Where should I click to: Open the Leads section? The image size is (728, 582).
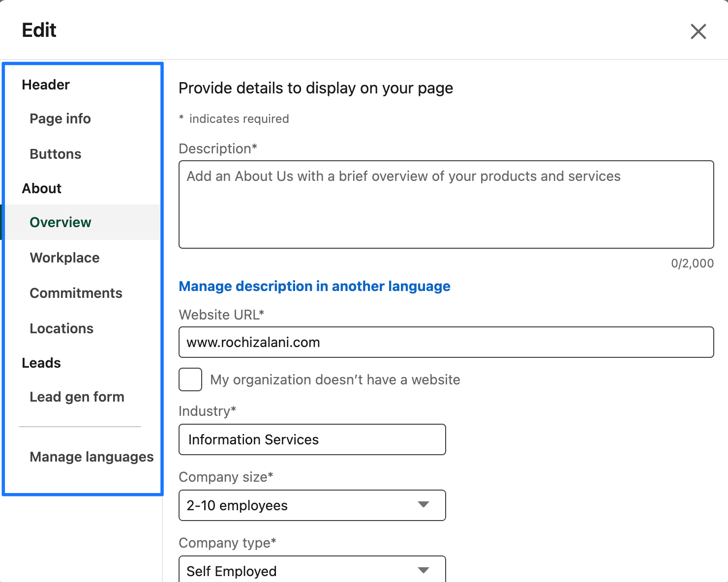click(x=41, y=363)
